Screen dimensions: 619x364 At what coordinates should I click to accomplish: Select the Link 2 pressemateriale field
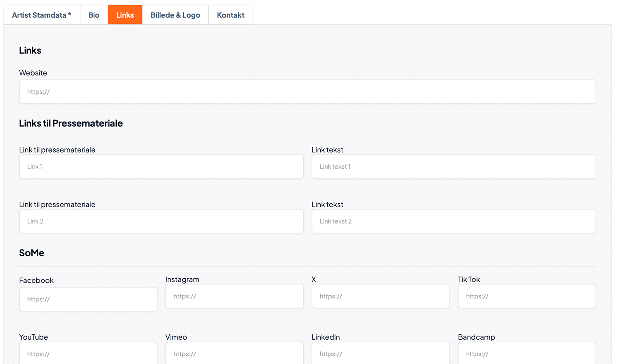tap(161, 221)
